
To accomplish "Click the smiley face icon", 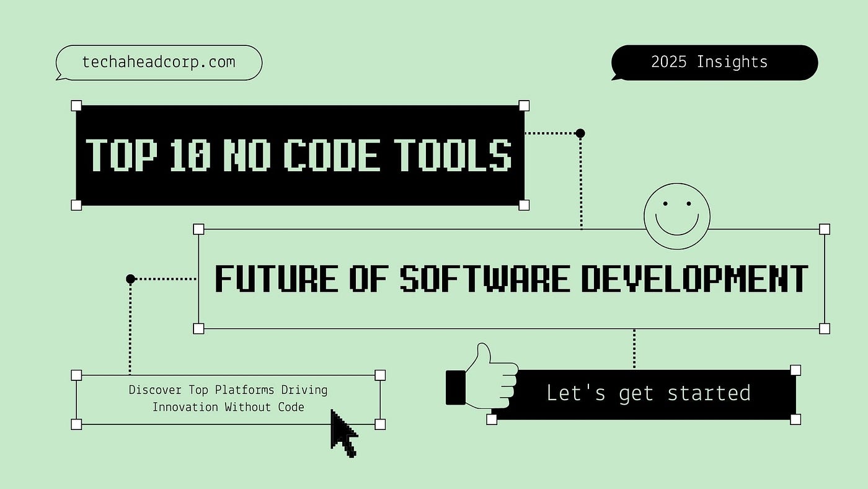I will [677, 217].
